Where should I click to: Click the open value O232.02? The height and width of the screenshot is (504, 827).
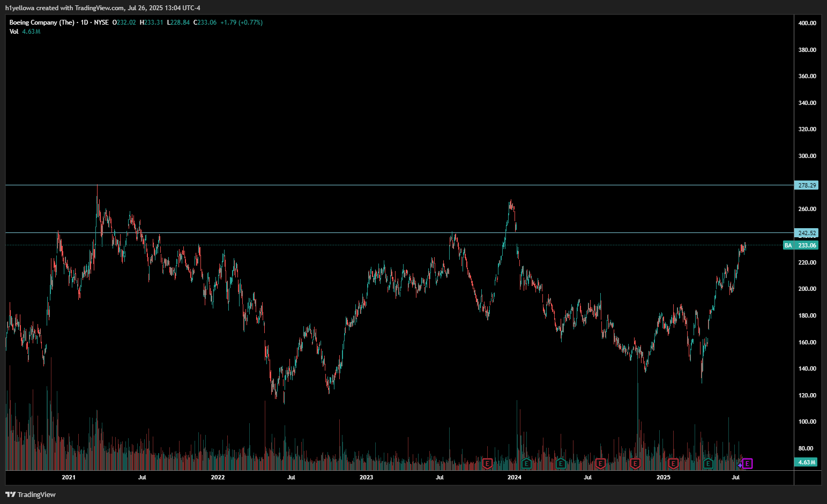[x=124, y=22]
